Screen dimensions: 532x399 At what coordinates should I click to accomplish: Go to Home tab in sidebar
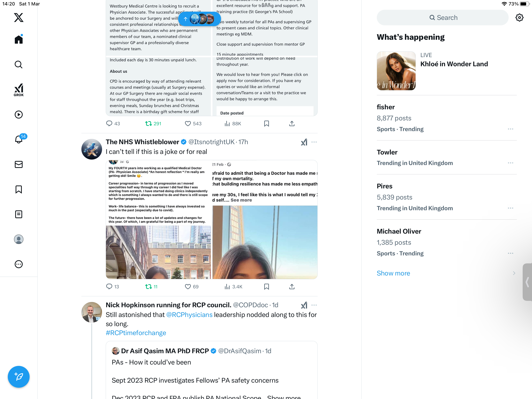(x=18, y=39)
